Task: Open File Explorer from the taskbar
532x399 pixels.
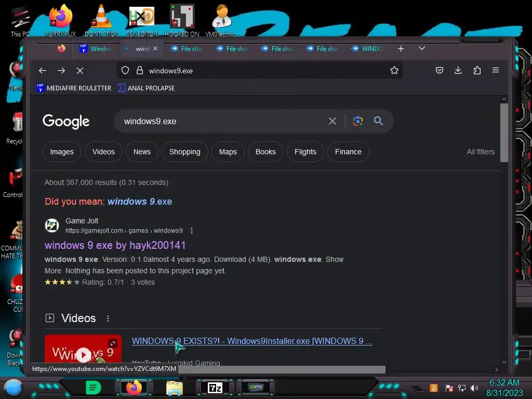Action: click(175, 388)
